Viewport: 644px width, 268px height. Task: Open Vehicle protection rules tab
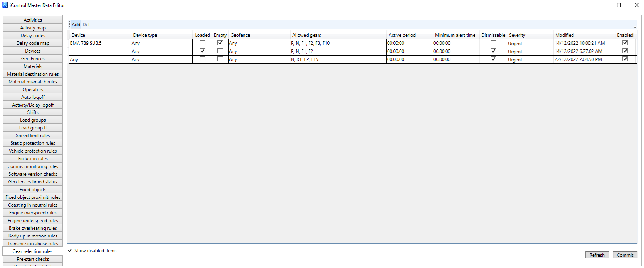[x=33, y=151]
